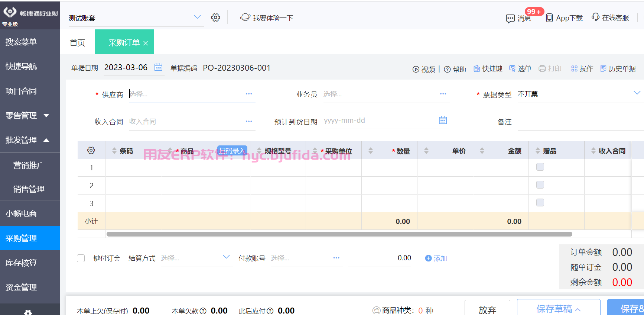
Task: Open 销售管理 submenu item
Action: [30, 189]
